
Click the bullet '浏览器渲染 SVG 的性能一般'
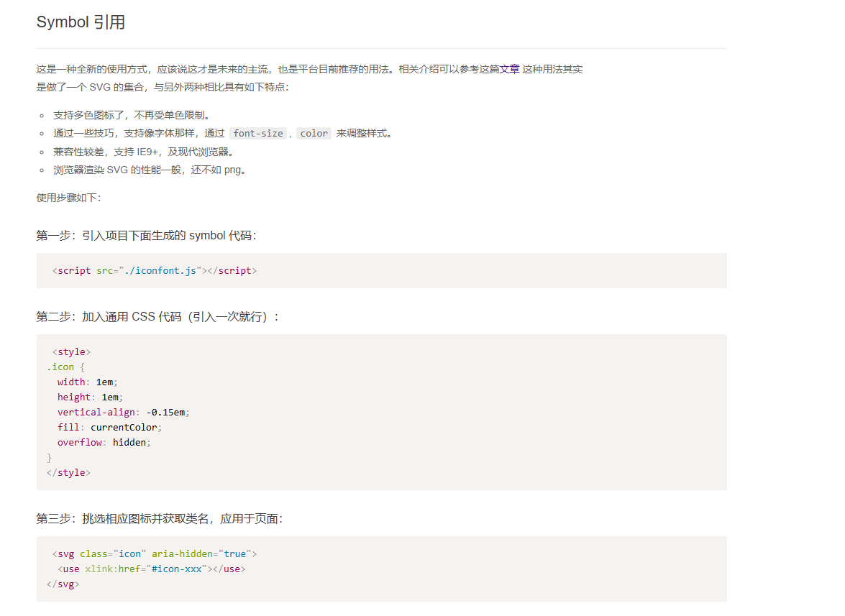pyautogui.click(x=151, y=170)
